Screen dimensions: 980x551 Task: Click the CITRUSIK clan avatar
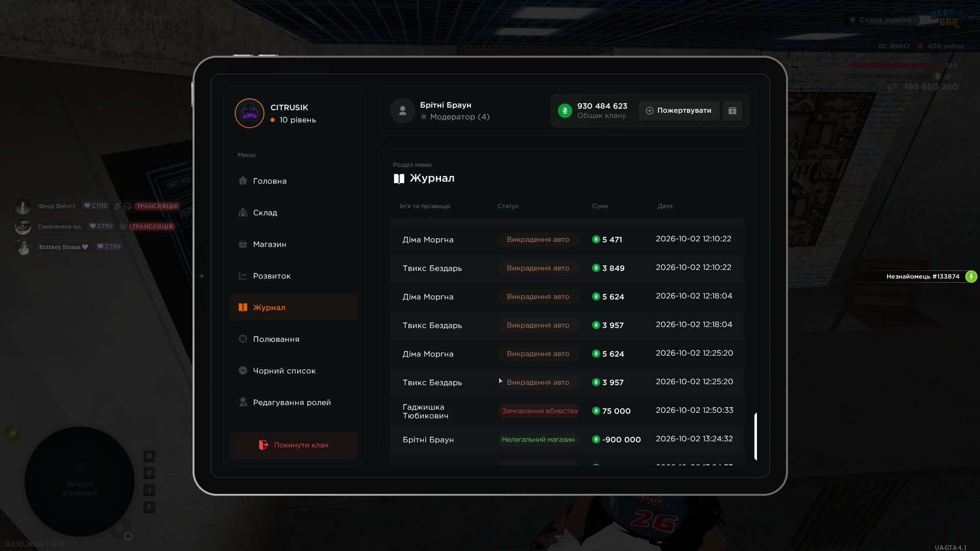pos(249,113)
